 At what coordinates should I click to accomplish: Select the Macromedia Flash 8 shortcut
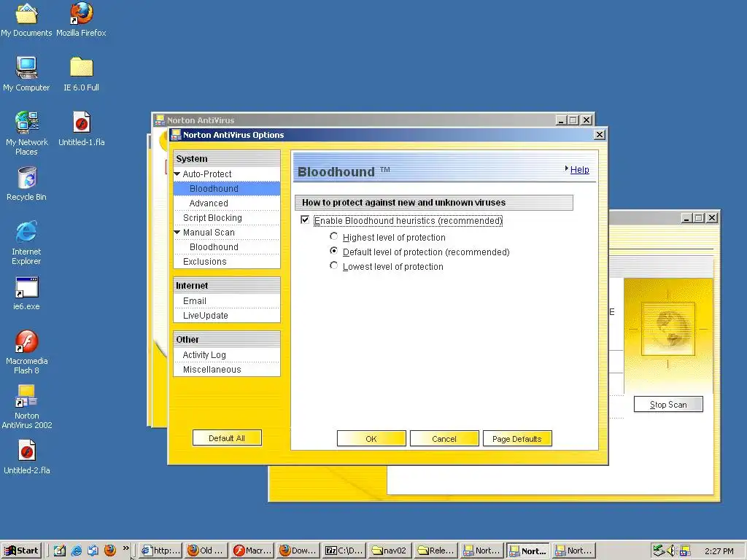tap(27, 352)
